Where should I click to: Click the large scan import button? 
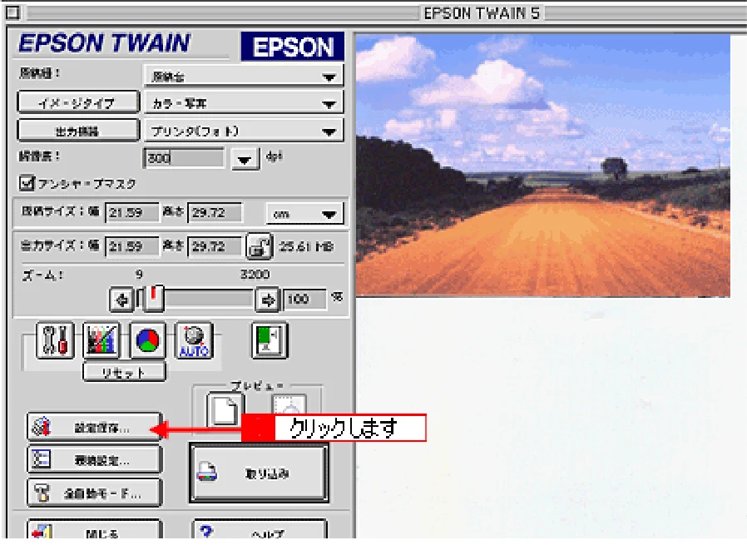tap(259, 473)
